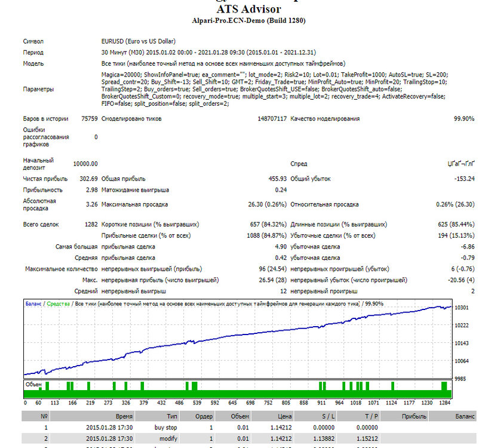Click consecutive losses value '6 (-0.76)'

(x=463, y=269)
